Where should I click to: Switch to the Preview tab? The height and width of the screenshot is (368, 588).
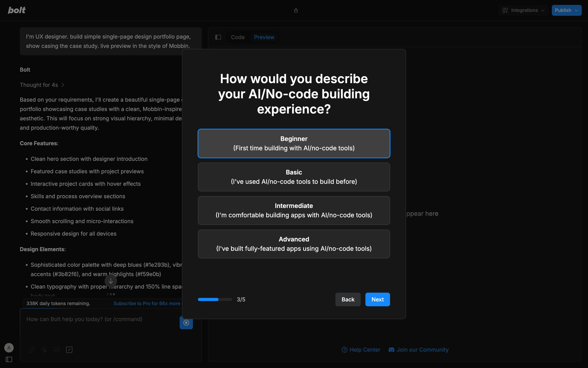[264, 37]
